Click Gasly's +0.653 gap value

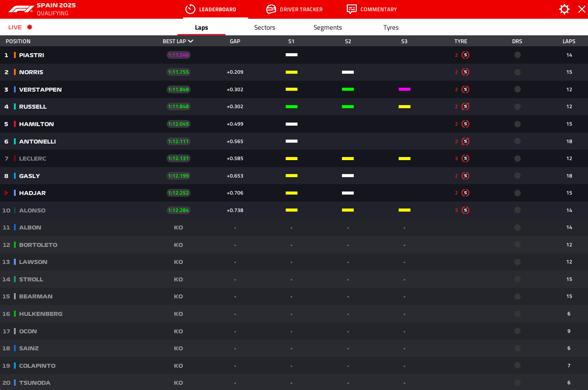[235, 176]
